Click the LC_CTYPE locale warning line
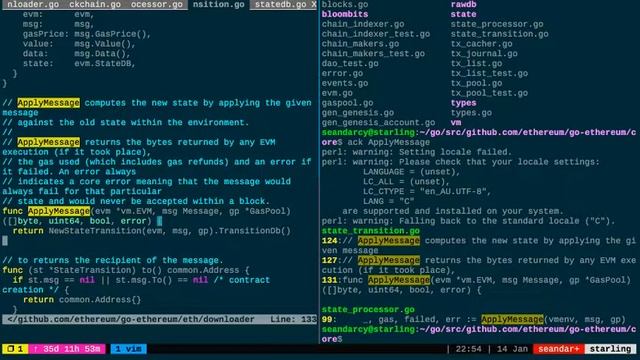640x360 pixels. [x=427, y=191]
